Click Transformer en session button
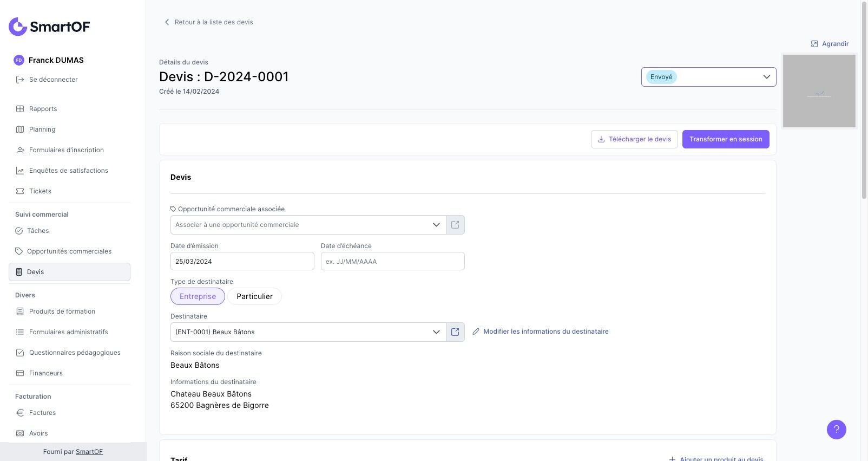 point(725,139)
